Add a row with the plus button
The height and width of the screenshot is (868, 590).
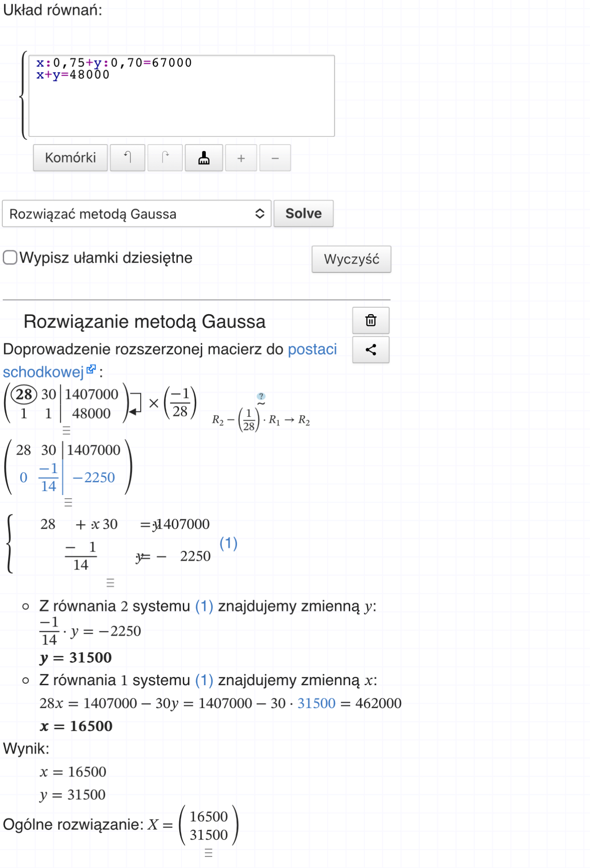coord(241,158)
